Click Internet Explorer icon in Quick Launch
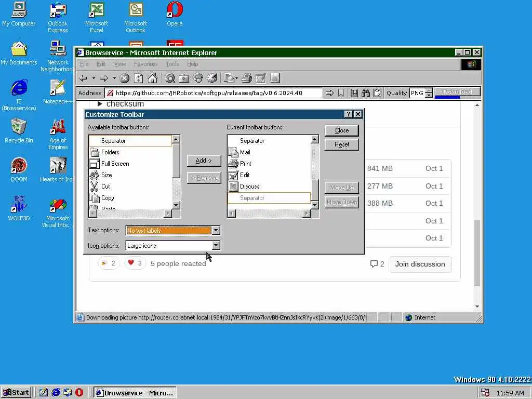Viewport: 532px width, 399px height. [x=56, y=393]
